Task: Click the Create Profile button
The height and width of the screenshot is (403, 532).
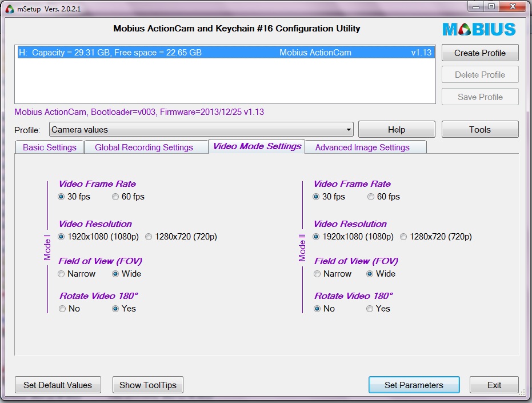Action: [480, 53]
